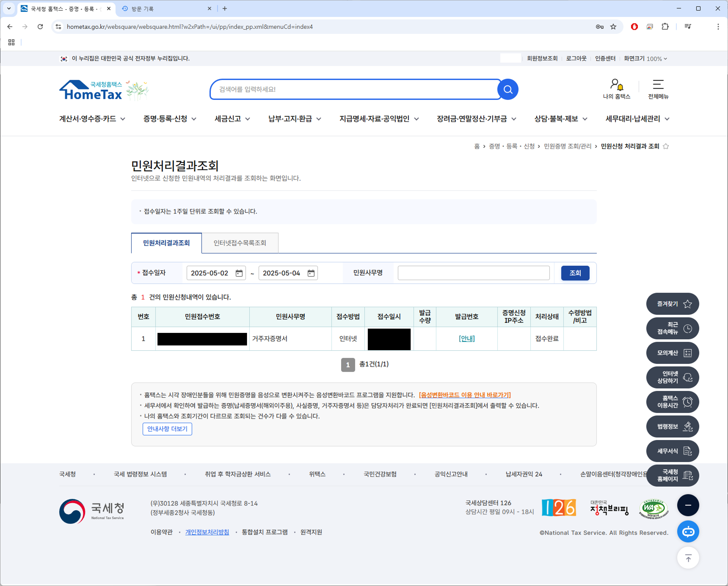728x586 pixels.
Task: Open 화면크기 100% zoom dropdown
Action: (645, 59)
